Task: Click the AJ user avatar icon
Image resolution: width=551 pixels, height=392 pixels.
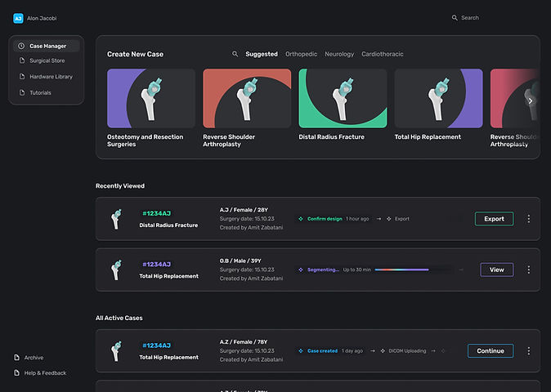Action: 18,18
